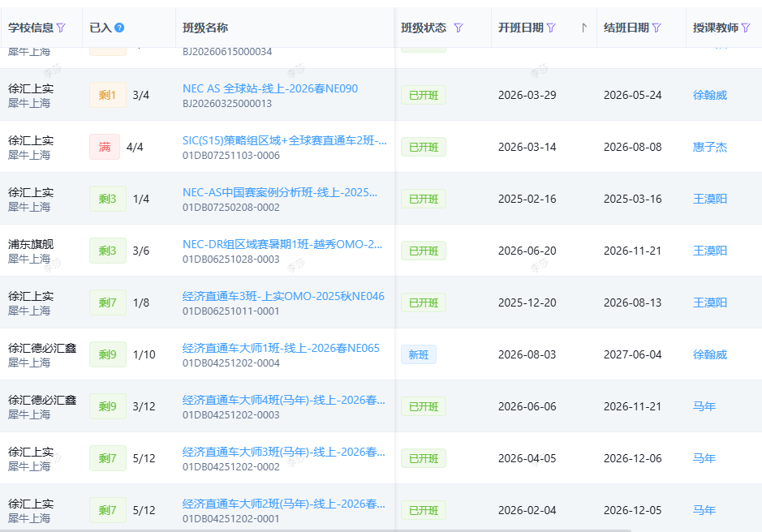Screen dimensions: 762x532
Task: Select class code 01DB07251103-0006
Action: (x=231, y=156)
